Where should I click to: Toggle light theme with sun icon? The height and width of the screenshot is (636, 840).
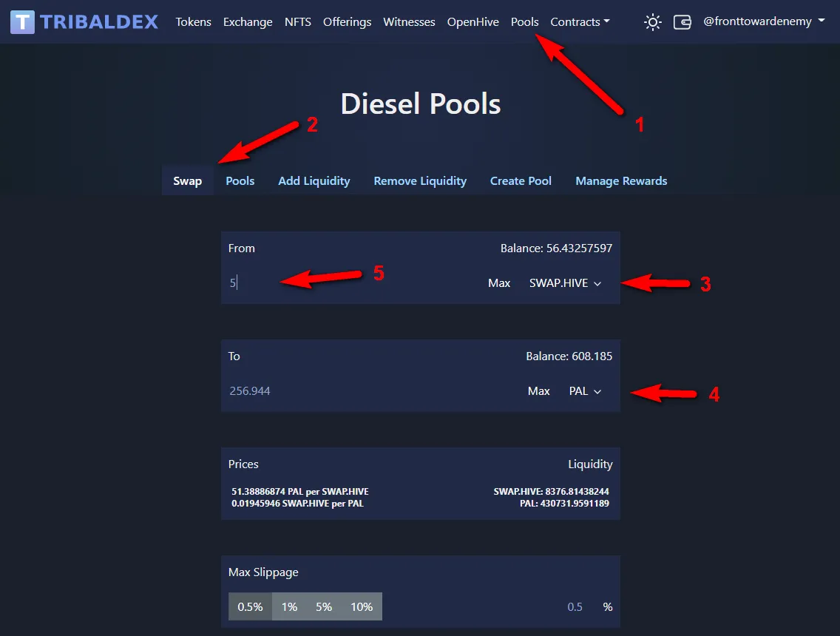[x=652, y=22]
